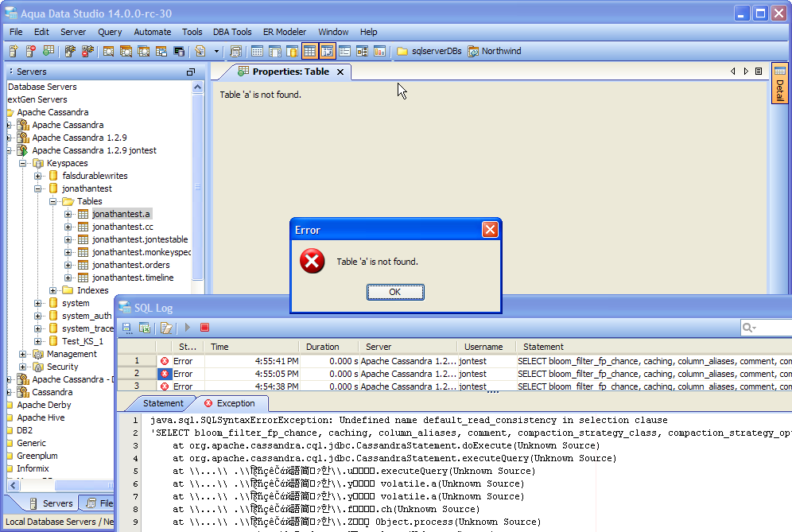Image resolution: width=792 pixels, height=532 pixels.
Task: Open the Window menu
Action: pos(333,32)
